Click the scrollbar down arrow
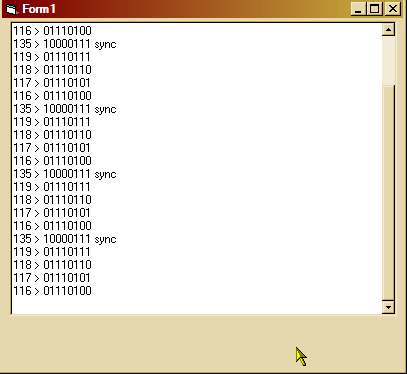This screenshot has width=407, height=374. click(x=388, y=307)
